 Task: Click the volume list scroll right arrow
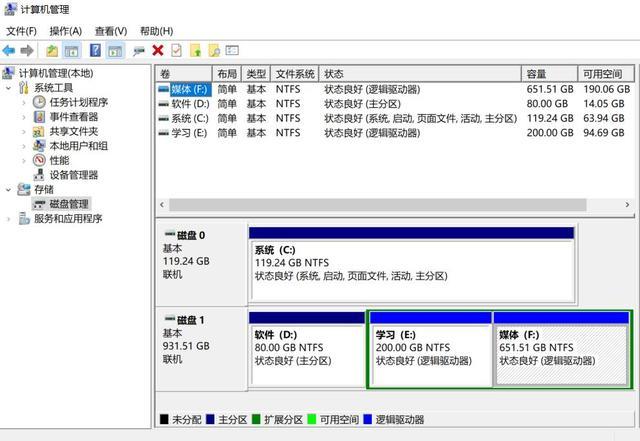[x=627, y=205]
